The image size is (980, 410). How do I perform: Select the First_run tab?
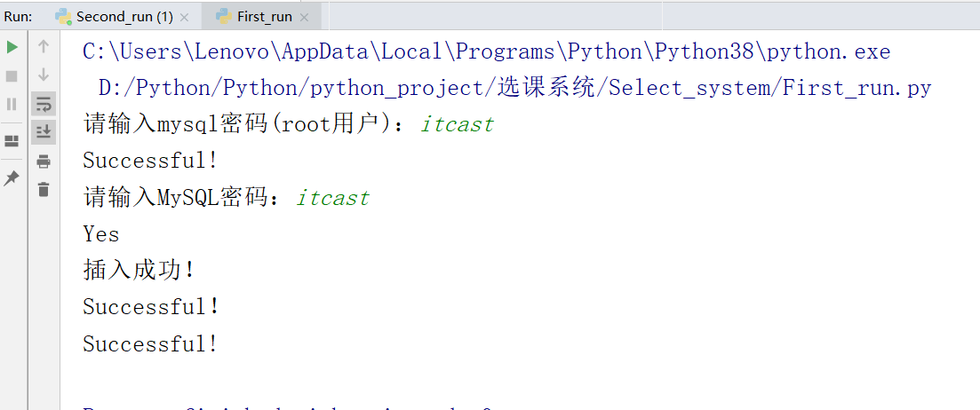(265, 17)
